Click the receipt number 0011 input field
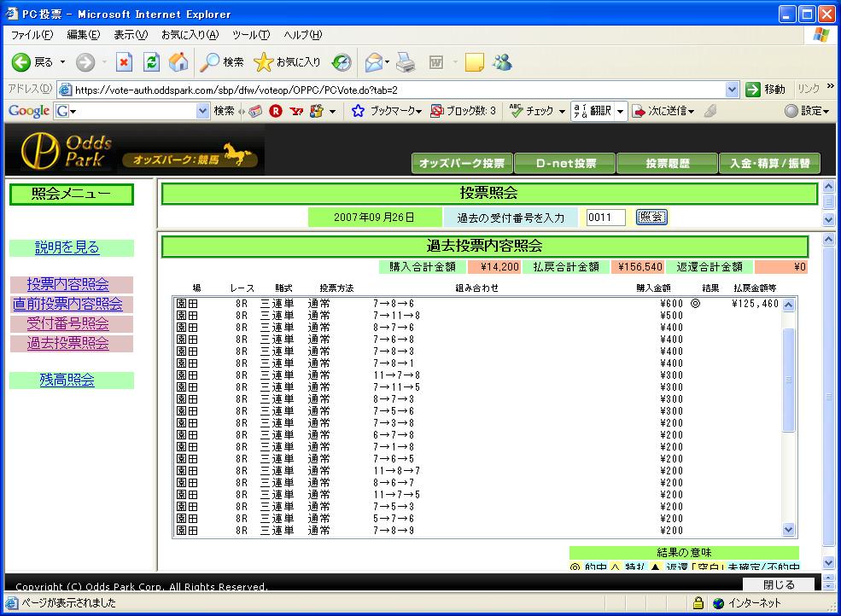This screenshot has height=616, width=841. (605, 217)
